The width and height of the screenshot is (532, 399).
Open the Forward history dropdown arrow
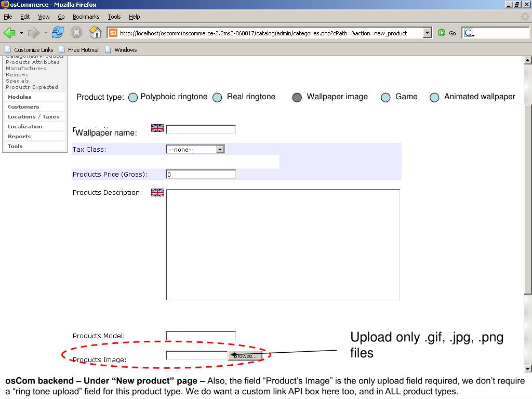pyautogui.click(x=46, y=33)
